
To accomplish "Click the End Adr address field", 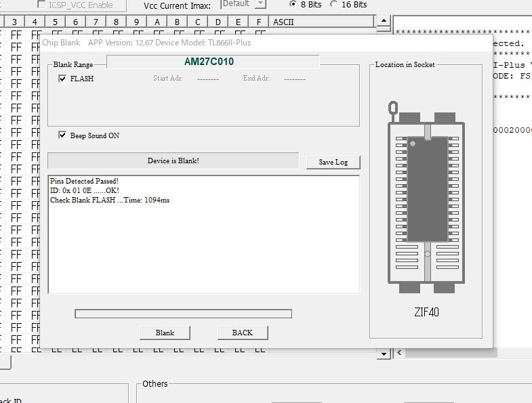I will [294, 79].
